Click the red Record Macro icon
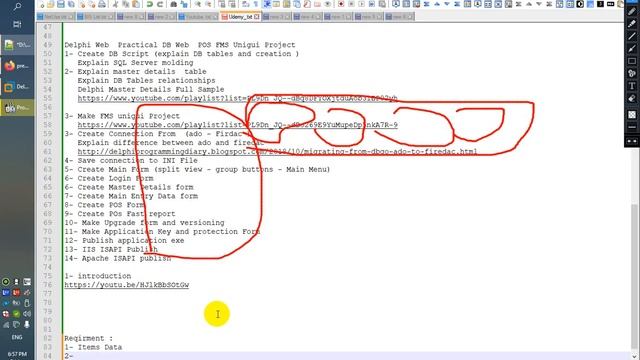 [341, 4]
